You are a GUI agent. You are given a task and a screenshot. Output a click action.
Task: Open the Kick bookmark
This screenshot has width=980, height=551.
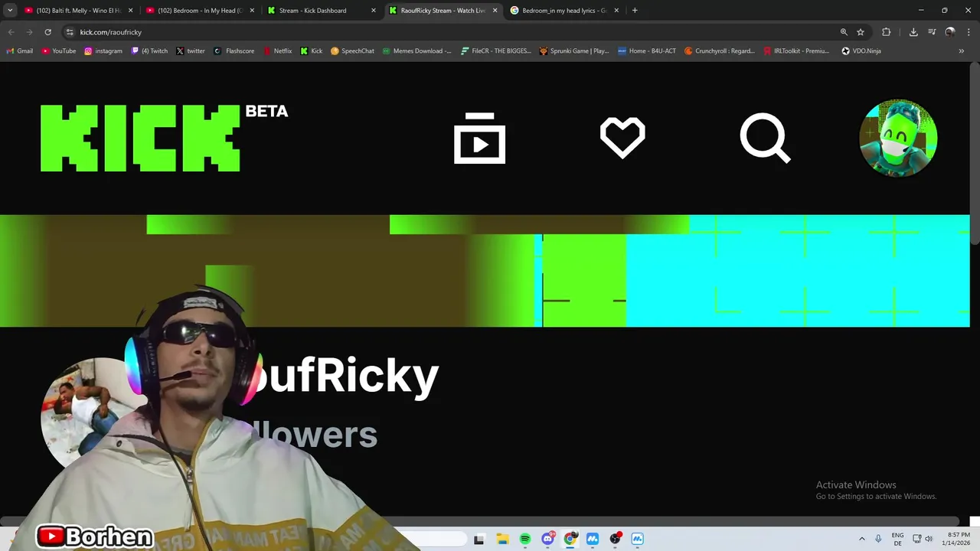pos(312,51)
